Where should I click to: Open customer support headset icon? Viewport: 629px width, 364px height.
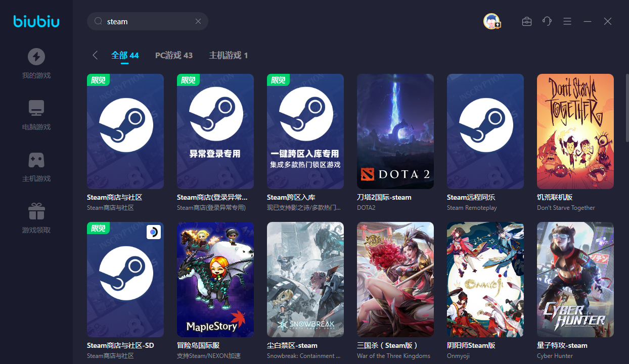click(x=547, y=21)
